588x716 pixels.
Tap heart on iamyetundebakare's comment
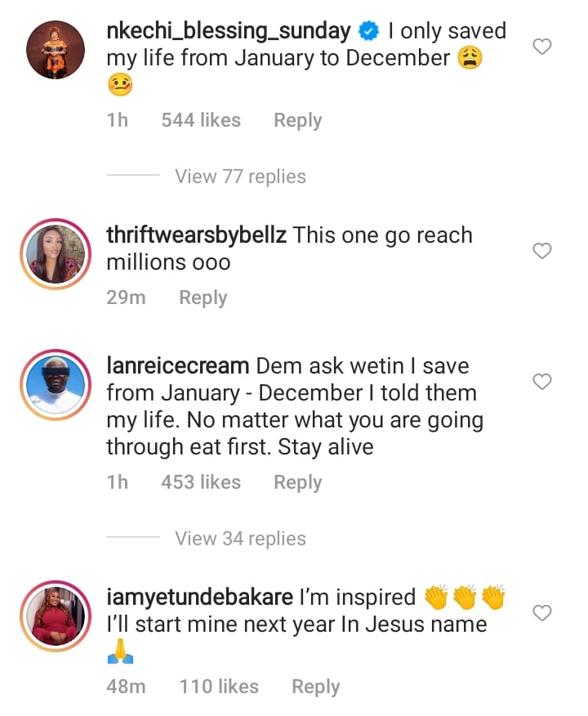click(542, 613)
